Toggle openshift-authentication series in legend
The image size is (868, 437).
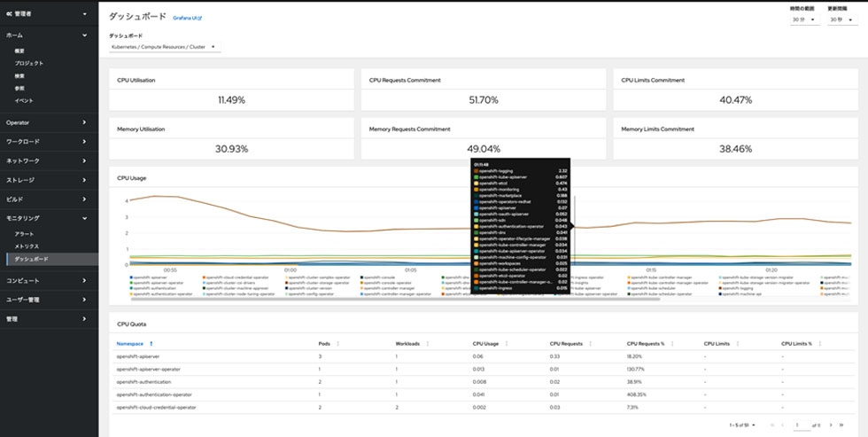coord(147,287)
